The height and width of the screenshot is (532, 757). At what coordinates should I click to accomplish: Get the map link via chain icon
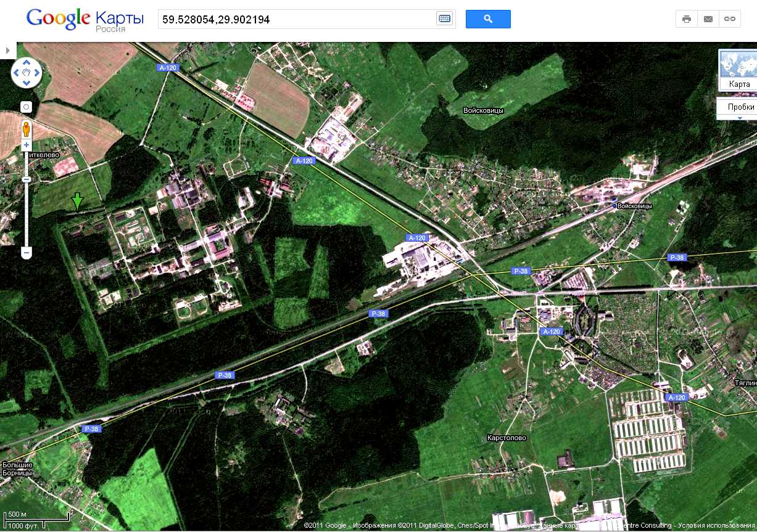point(729,19)
